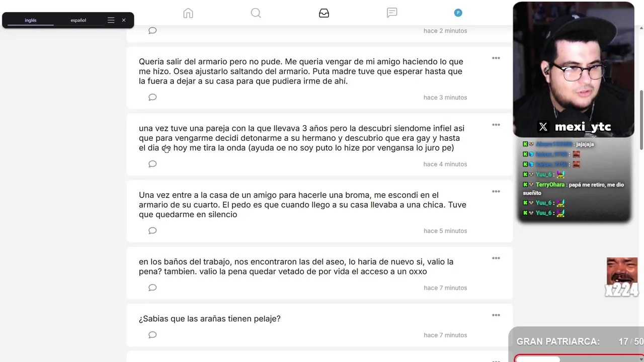
Task: Click the laughing face x224 emote
Action: [622, 277]
